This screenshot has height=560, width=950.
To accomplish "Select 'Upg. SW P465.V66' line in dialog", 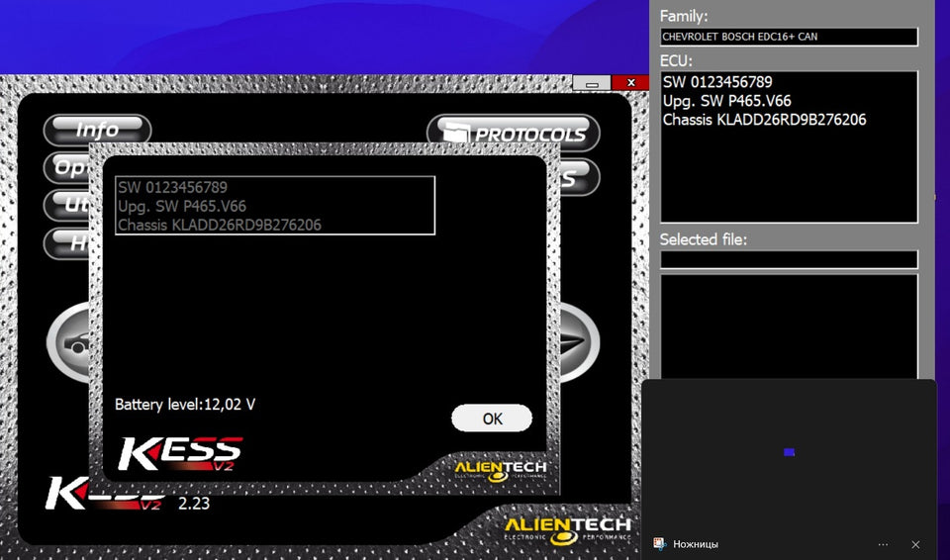I will click(x=182, y=206).
